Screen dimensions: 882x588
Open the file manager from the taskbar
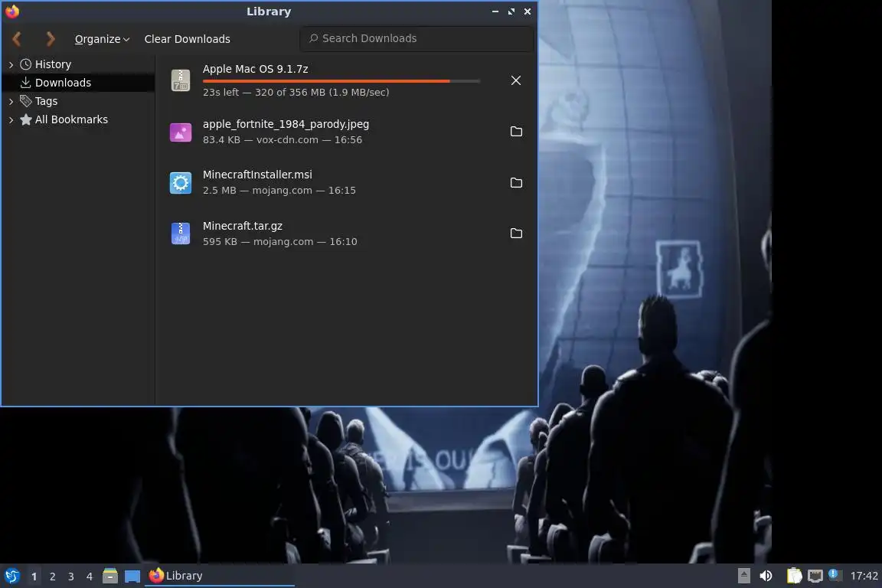coord(110,576)
